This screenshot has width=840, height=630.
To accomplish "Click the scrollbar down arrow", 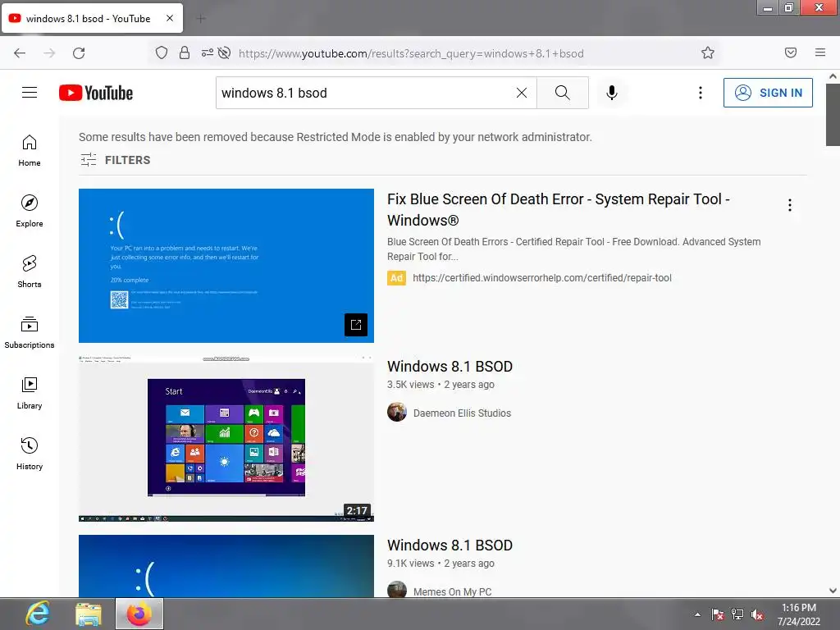I will point(833,591).
